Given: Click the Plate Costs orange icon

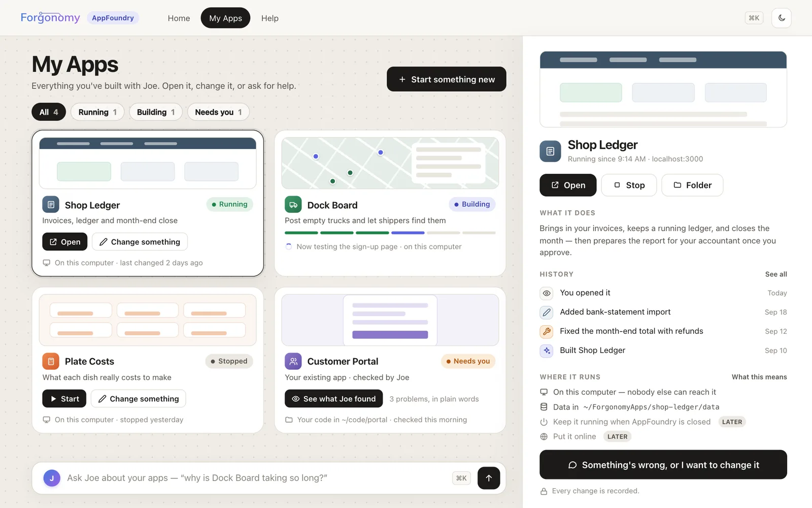Looking at the screenshot, I should tap(51, 361).
